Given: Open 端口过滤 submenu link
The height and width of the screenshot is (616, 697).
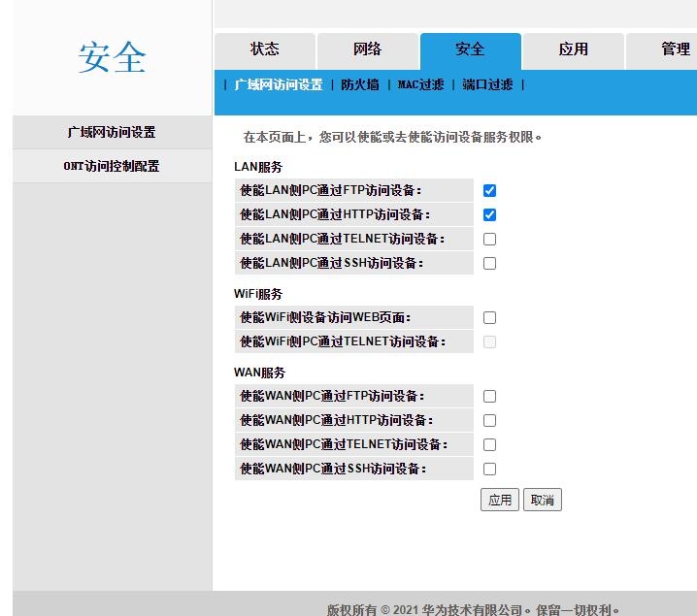Looking at the screenshot, I should point(487,85).
